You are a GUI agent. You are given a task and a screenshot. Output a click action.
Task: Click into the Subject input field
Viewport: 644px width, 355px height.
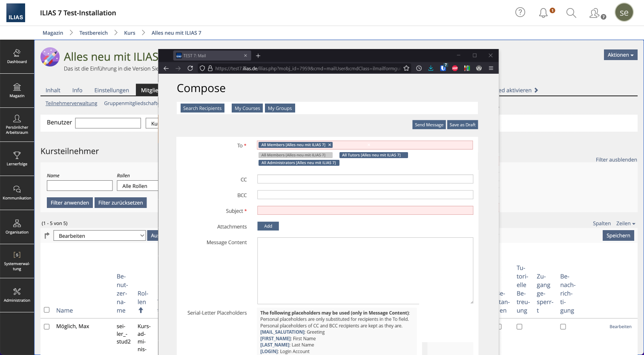pyautogui.click(x=365, y=211)
